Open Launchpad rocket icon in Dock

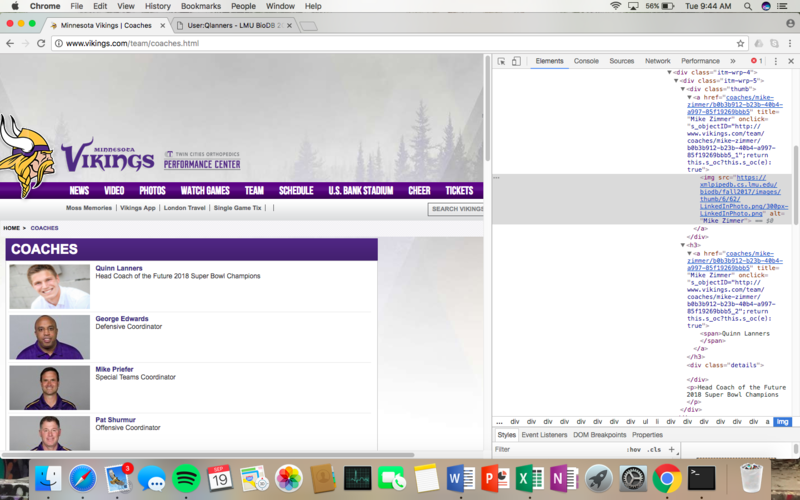click(598, 479)
